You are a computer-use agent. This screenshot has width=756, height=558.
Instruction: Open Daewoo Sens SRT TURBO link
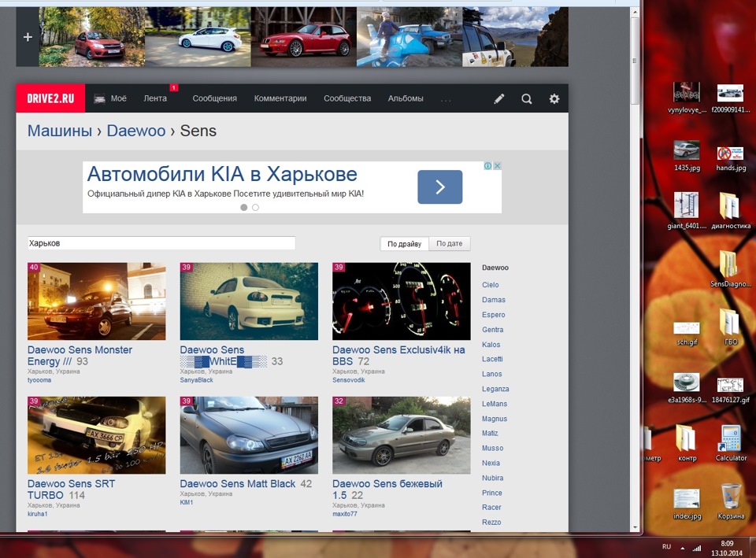[x=71, y=489]
